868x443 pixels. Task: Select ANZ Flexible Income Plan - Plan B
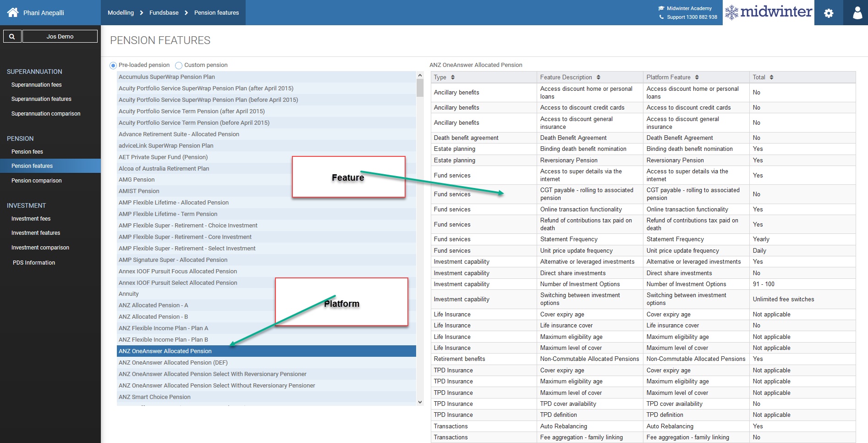tap(266, 340)
